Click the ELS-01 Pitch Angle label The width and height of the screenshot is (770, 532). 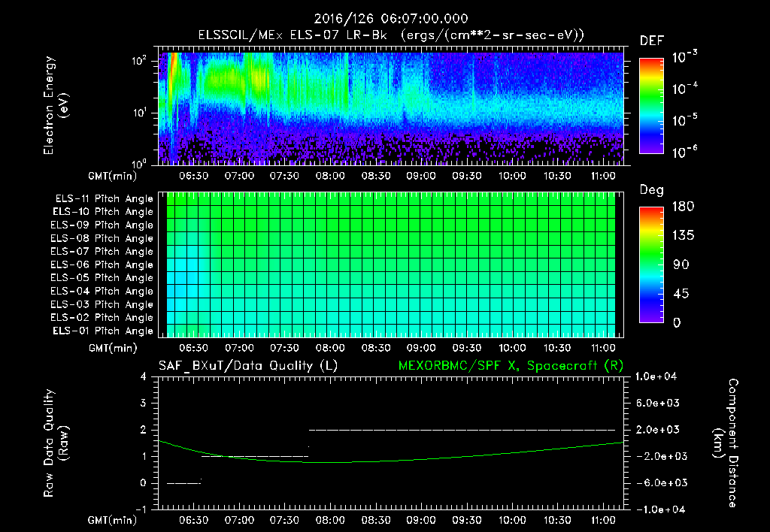click(x=103, y=331)
